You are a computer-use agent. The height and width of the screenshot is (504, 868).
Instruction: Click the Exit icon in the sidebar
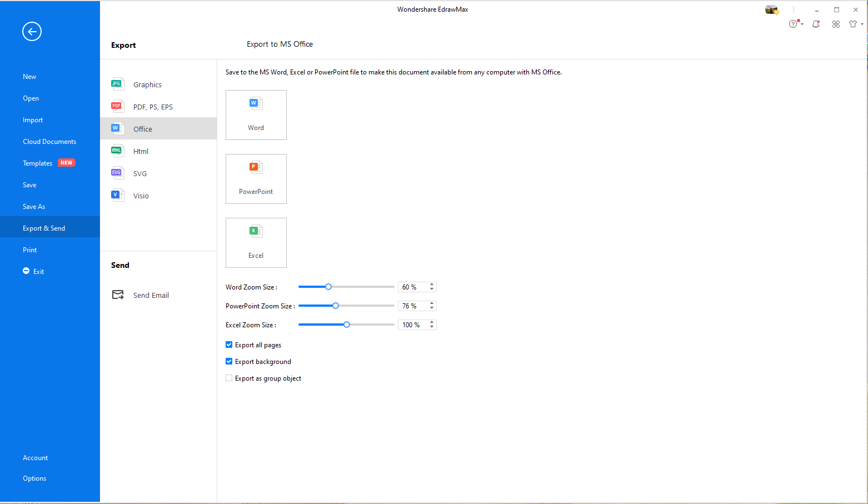click(x=26, y=271)
